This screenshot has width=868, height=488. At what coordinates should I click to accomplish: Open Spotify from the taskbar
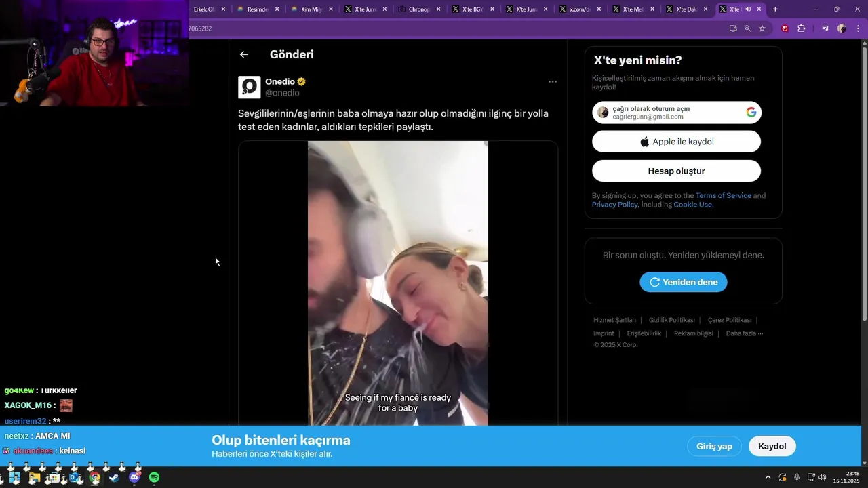pyautogui.click(x=154, y=478)
